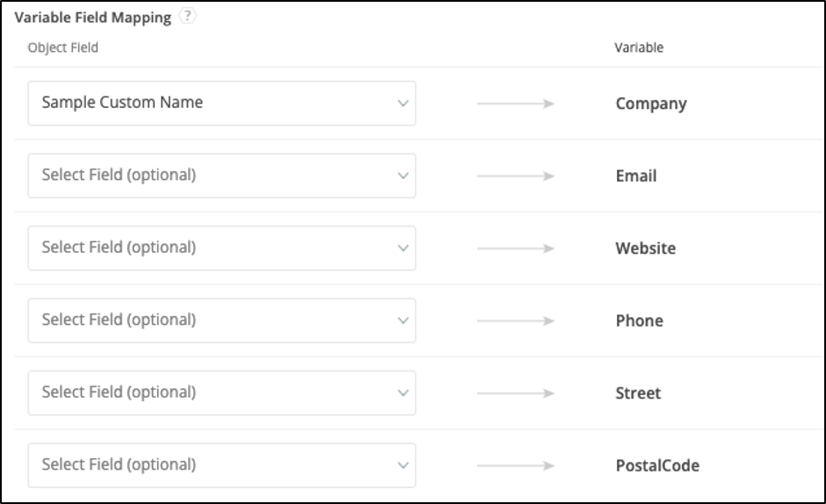826x504 pixels.
Task: Click the help question mark icon
Action: [x=187, y=16]
